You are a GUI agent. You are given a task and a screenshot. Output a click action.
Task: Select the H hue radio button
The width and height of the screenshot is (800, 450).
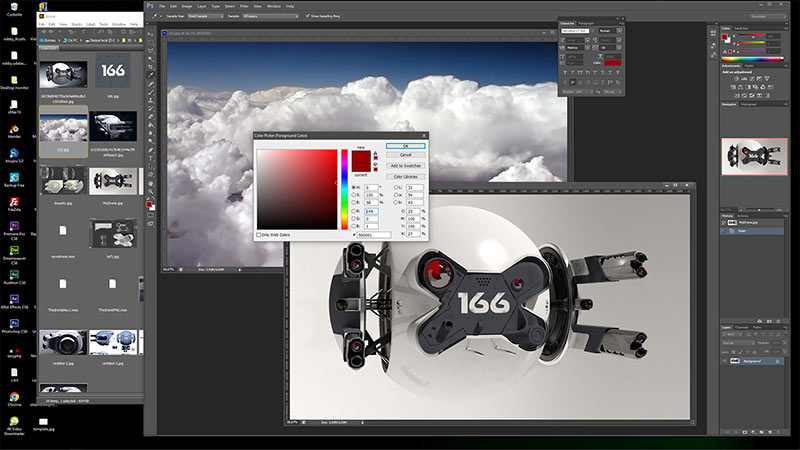pyautogui.click(x=354, y=187)
